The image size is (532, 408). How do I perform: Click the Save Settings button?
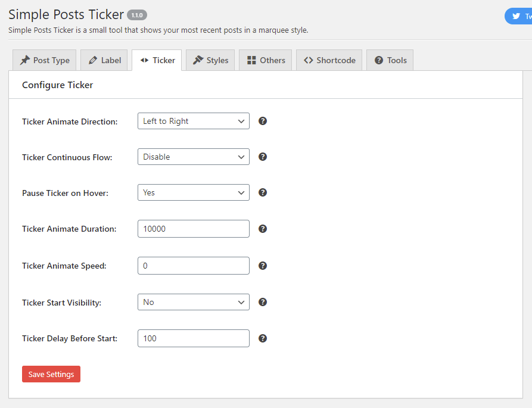click(51, 374)
